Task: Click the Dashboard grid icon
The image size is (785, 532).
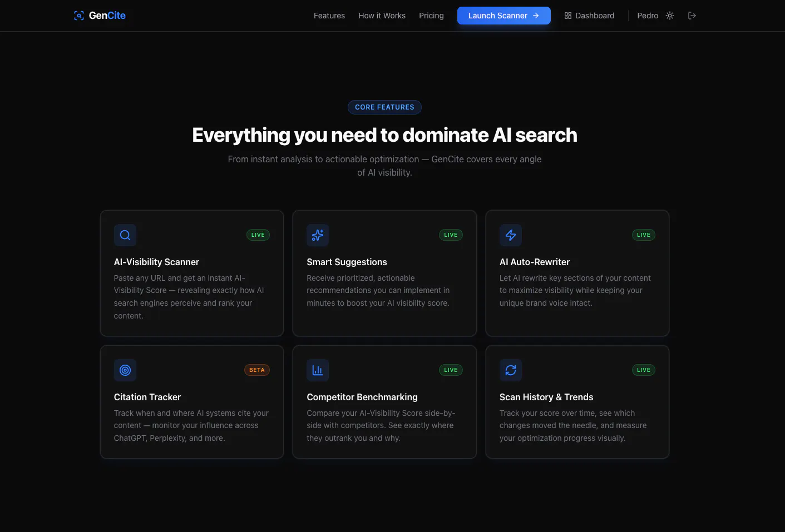Action: click(568, 16)
